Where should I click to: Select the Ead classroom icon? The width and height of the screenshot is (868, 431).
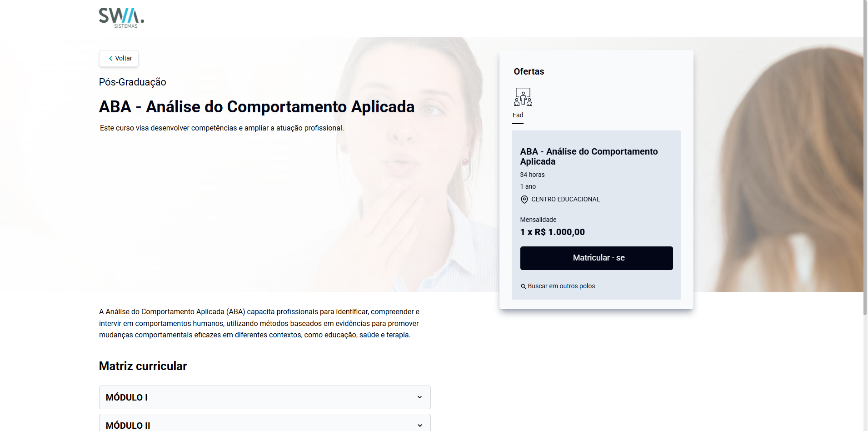523,97
